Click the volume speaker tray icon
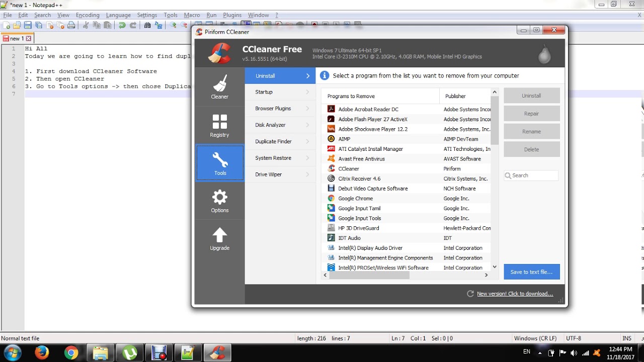The width and height of the screenshot is (644, 362). point(574,353)
